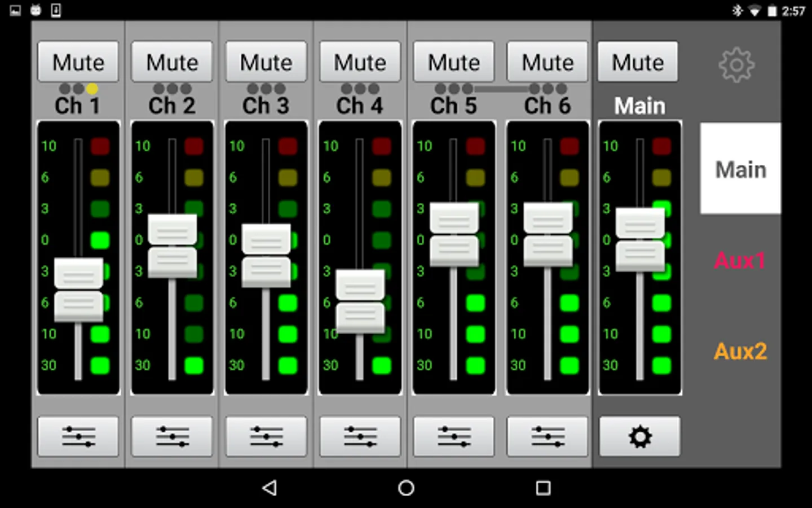Tap the Main label above the Main meter

pyautogui.click(x=639, y=106)
